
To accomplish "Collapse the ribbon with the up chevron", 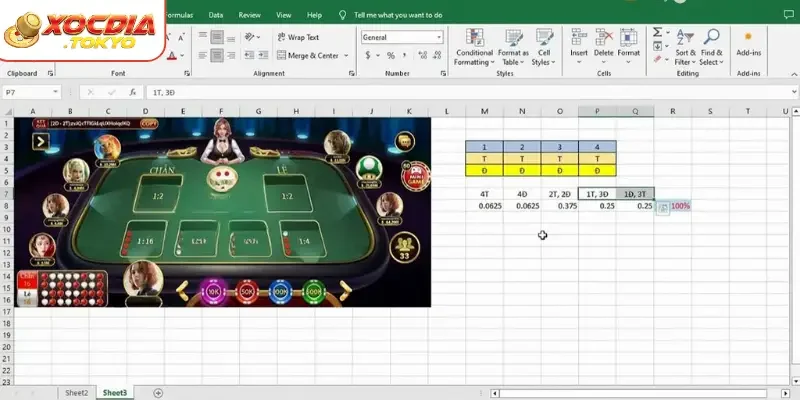I will pyautogui.click(x=793, y=74).
